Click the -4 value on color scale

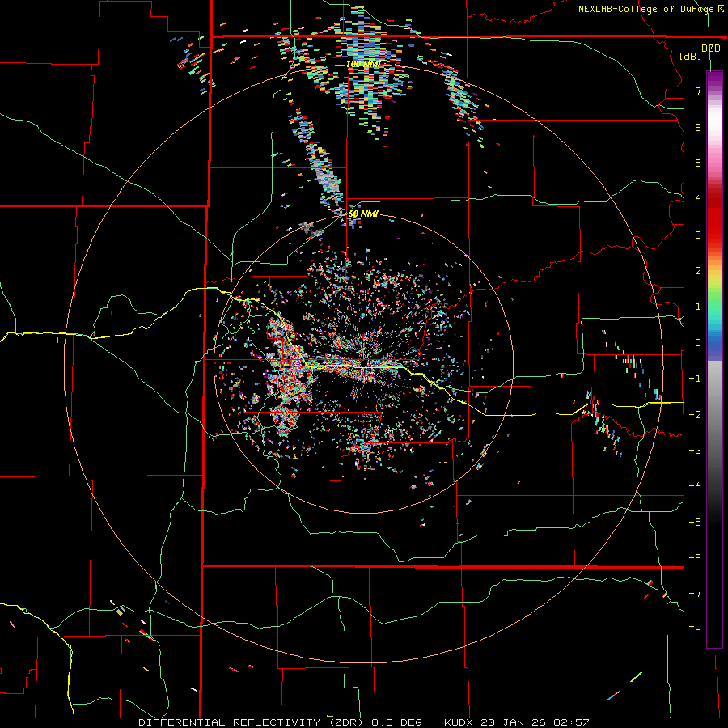click(x=695, y=486)
